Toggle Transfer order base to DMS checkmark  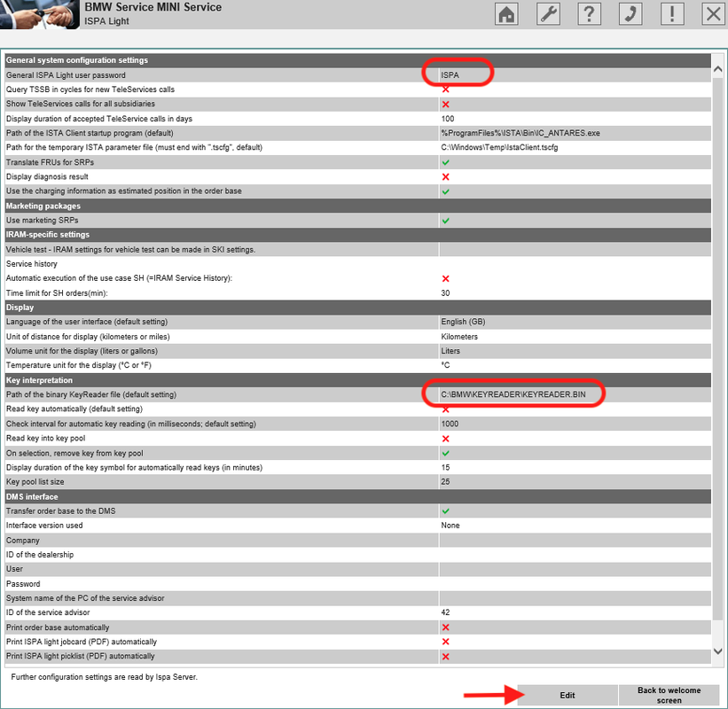click(445, 511)
